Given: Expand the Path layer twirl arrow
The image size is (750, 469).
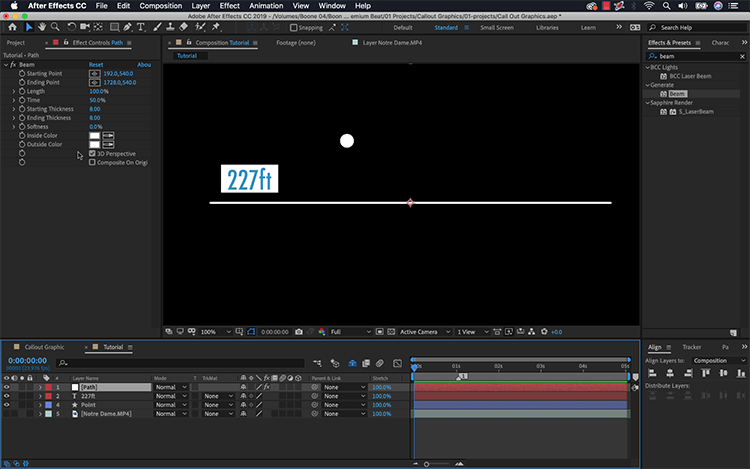Looking at the screenshot, I should pos(40,387).
